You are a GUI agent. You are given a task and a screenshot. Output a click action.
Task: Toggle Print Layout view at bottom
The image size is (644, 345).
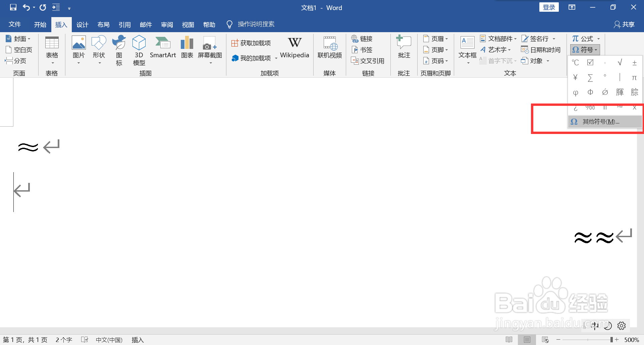[x=527, y=339]
